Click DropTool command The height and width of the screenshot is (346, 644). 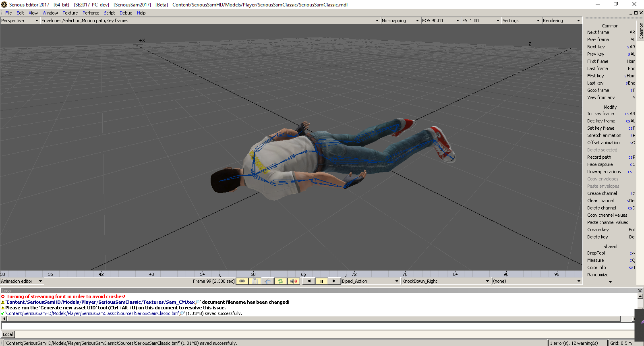tap(611, 253)
